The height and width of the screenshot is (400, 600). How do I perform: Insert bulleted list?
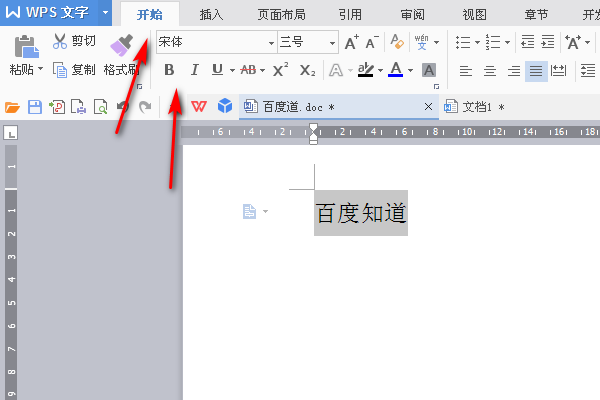[463, 42]
